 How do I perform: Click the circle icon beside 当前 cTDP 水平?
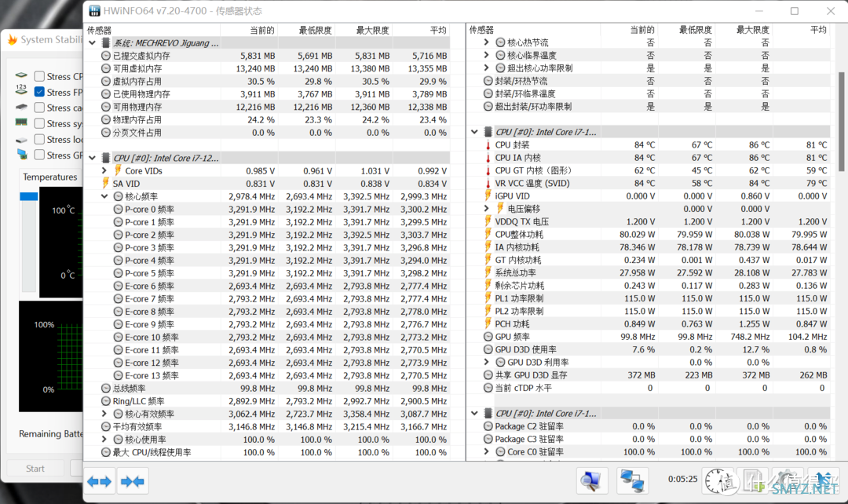(488, 388)
